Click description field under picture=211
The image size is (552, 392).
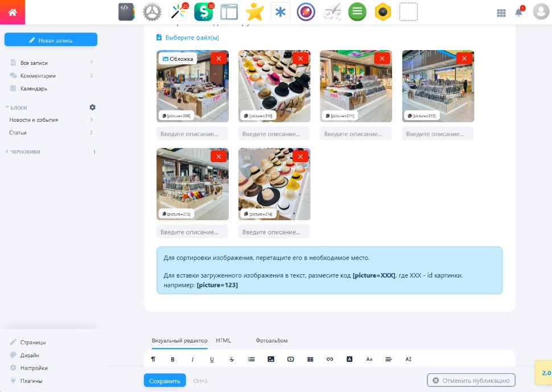coord(356,134)
